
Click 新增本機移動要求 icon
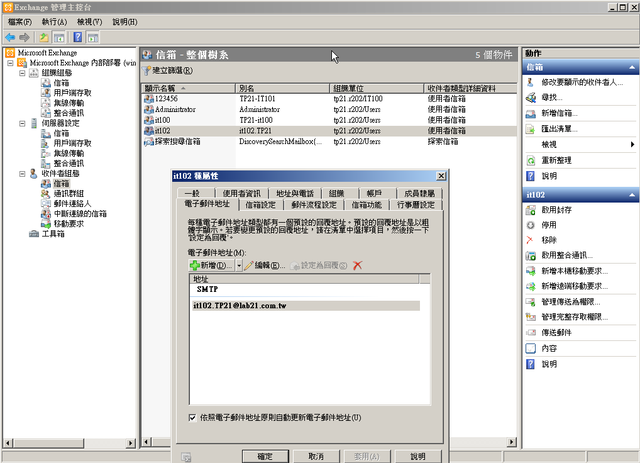point(531,271)
